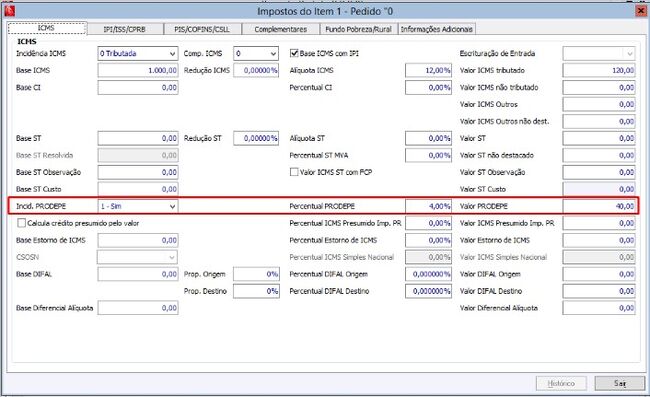650x397 pixels.
Task: Click the Base CI field
Action: click(138, 87)
